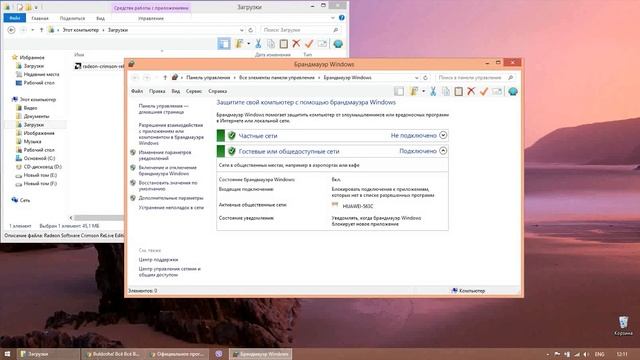Image resolution: width=640 pixels, height=360 pixels.
Task: Click the horizontal scrollbar in the Загрузки window
Action: (98, 218)
